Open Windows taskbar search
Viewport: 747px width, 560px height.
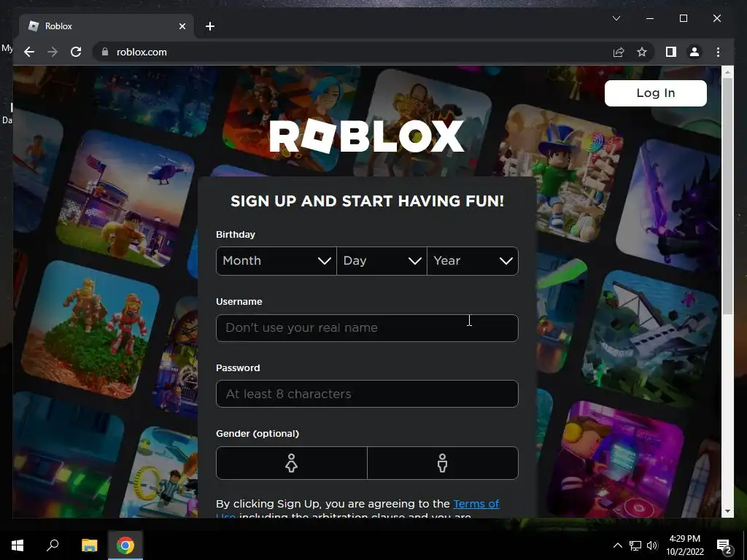[x=53, y=545]
